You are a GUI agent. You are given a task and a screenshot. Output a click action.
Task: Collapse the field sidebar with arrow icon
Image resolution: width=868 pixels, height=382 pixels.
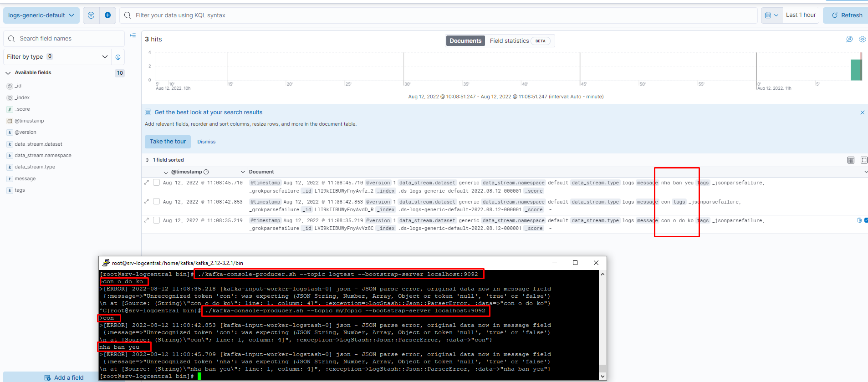point(133,35)
